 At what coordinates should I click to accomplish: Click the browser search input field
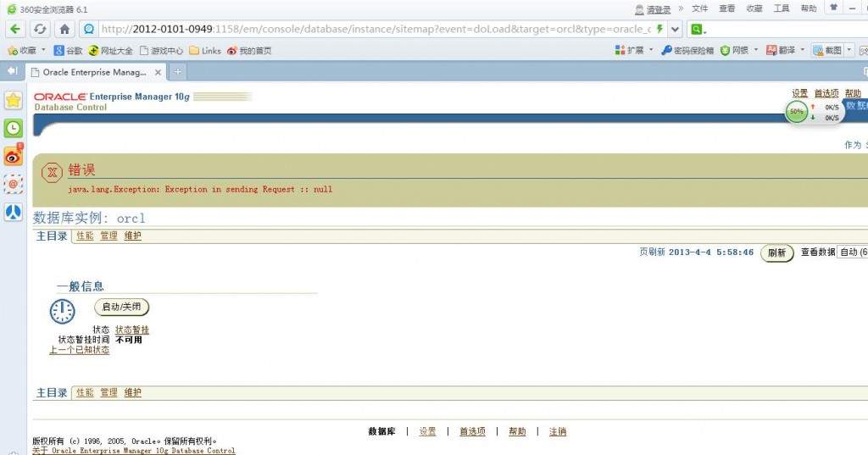click(x=786, y=30)
